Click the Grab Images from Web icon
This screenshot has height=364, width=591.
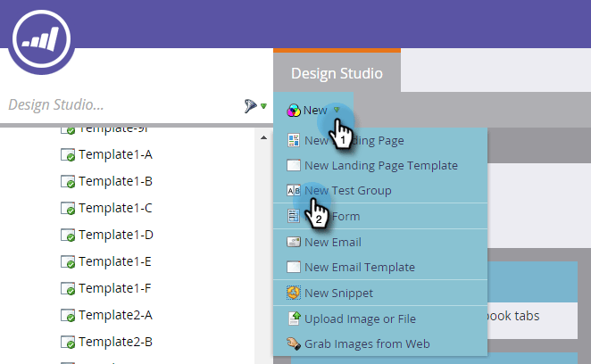pos(293,343)
